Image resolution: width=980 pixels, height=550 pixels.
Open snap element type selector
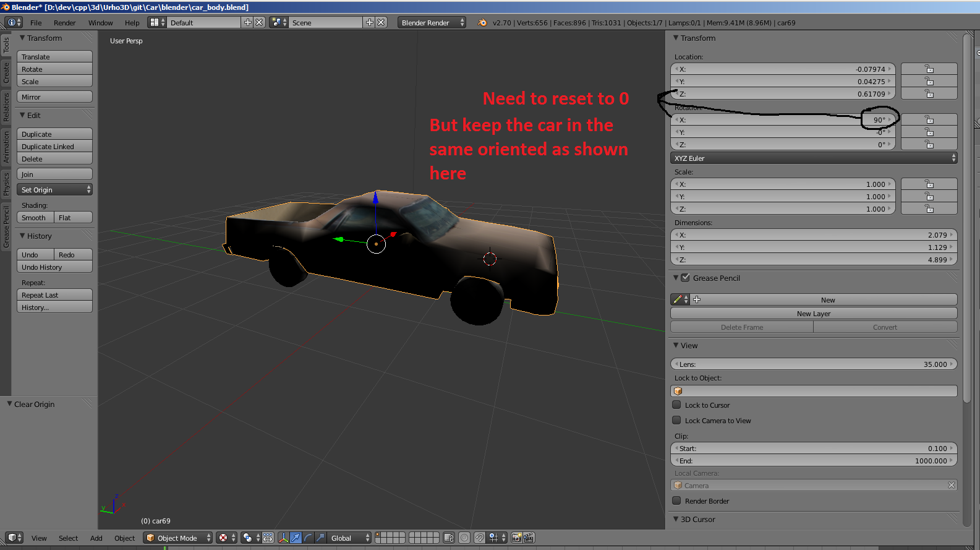click(x=496, y=538)
